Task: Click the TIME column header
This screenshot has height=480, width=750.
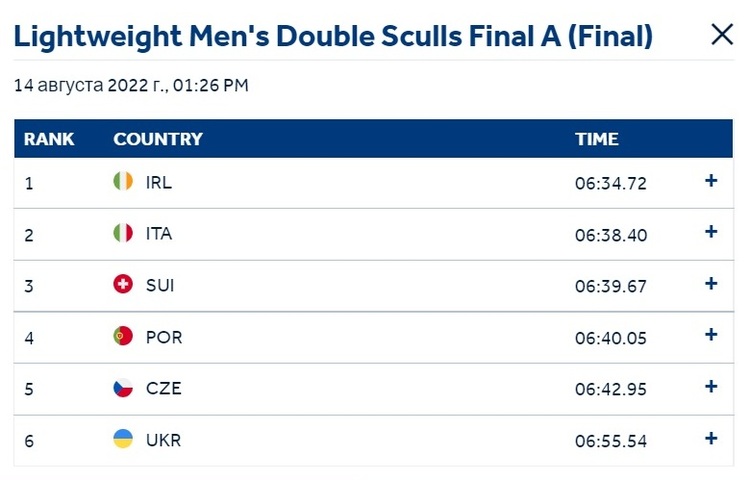Action: coord(596,139)
